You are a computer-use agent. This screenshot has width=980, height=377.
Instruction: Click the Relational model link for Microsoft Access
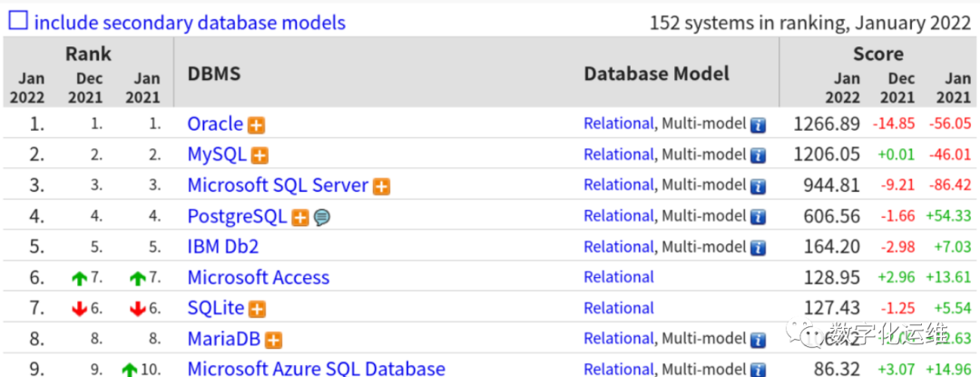pyautogui.click(x=618, y=277)
